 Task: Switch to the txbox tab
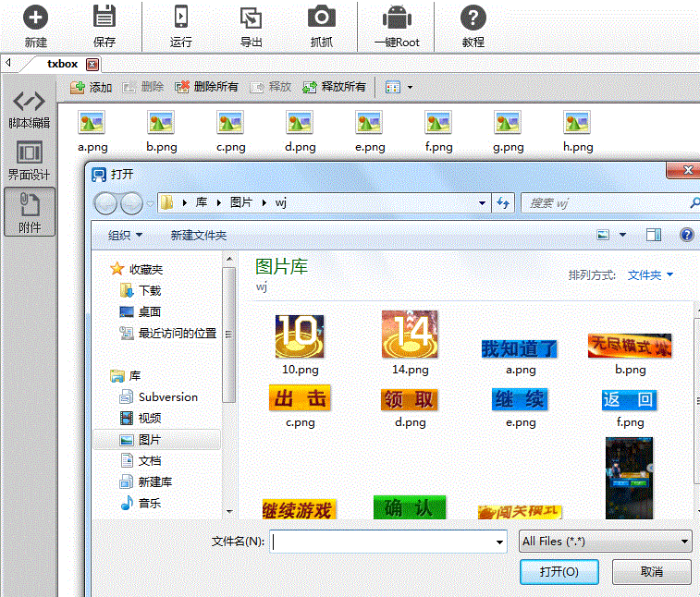pos(62,65)
